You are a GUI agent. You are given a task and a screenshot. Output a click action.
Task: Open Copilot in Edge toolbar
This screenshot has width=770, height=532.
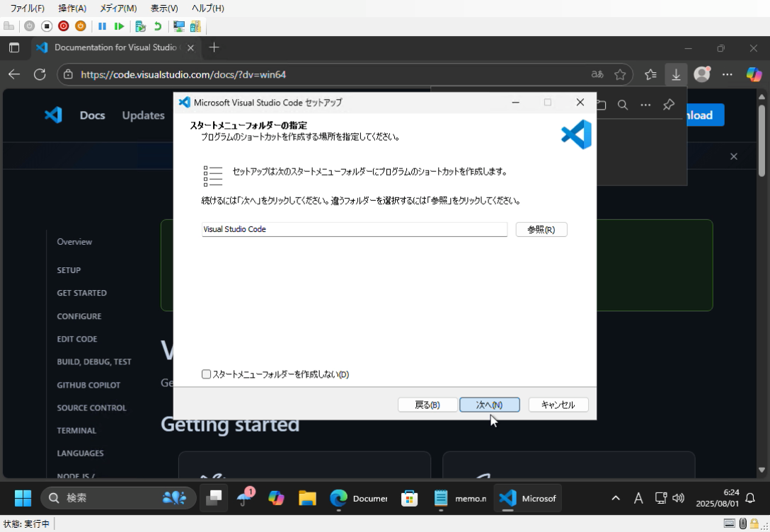tap(754, 74)
